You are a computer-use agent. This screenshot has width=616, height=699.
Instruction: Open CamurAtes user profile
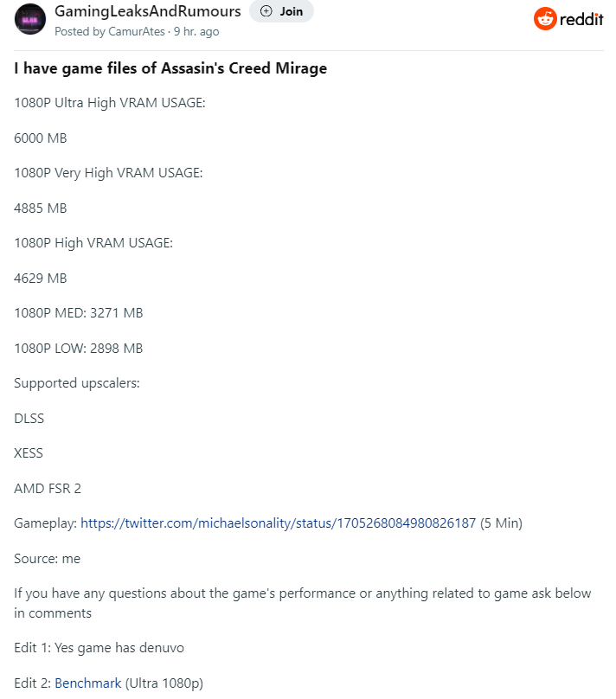137,32
